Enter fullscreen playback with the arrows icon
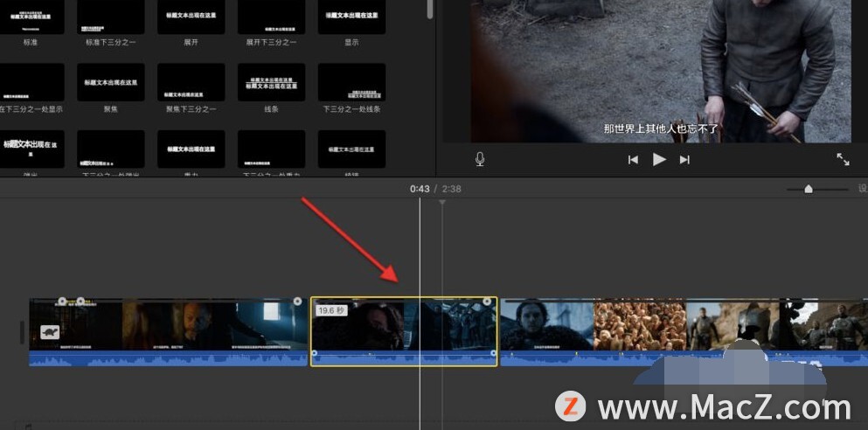The height and width of the screenshot is (430, 868). (843, 159)
